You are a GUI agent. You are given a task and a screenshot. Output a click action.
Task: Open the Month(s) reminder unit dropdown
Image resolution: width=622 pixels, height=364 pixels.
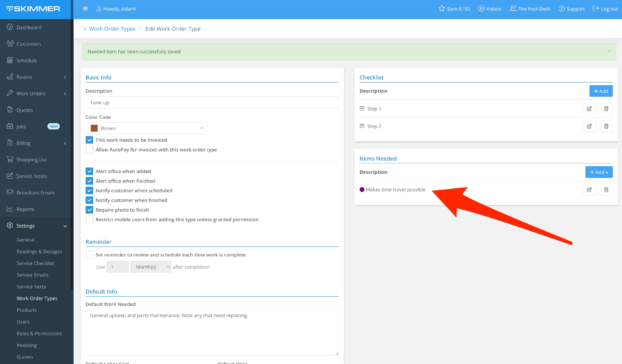point(151,267)
